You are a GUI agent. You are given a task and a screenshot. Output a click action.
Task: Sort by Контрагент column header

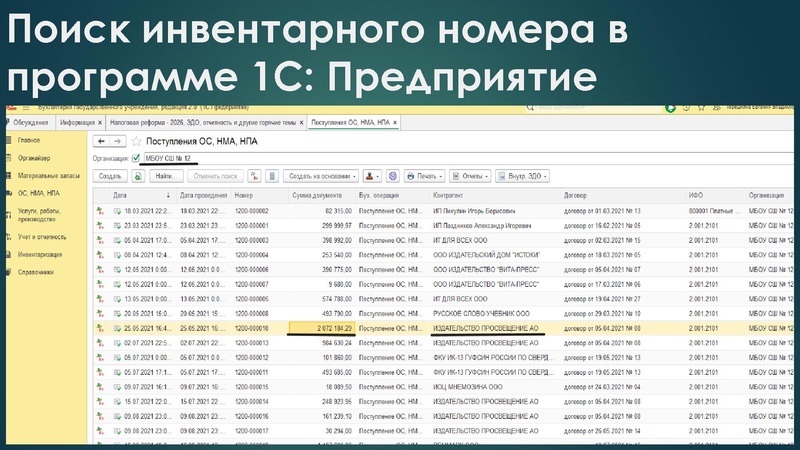pyautogui.click(x=495, y=195)
